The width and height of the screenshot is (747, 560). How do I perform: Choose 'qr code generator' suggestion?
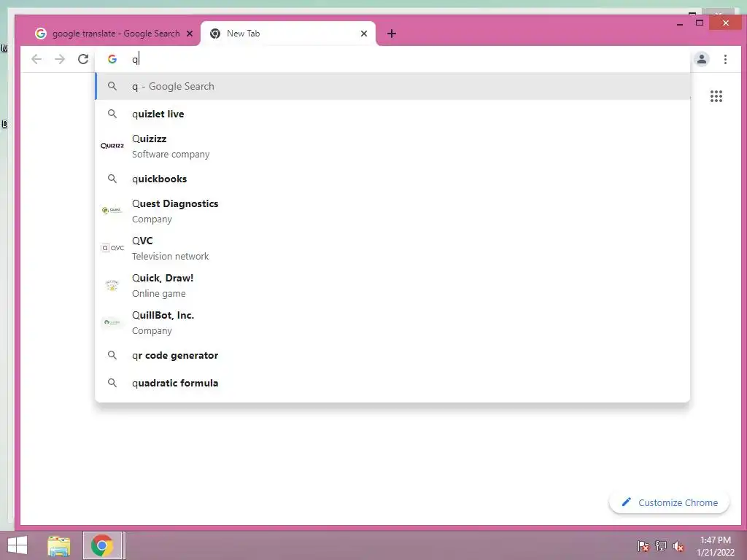(x=392, y=355)
